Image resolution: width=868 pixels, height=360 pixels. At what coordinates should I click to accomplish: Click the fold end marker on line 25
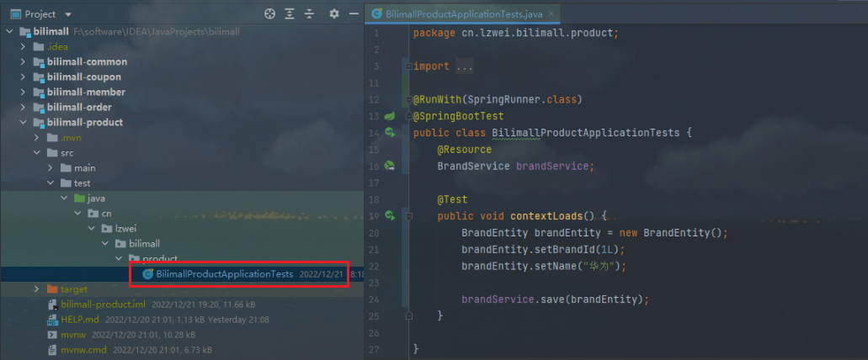(409, 315)
